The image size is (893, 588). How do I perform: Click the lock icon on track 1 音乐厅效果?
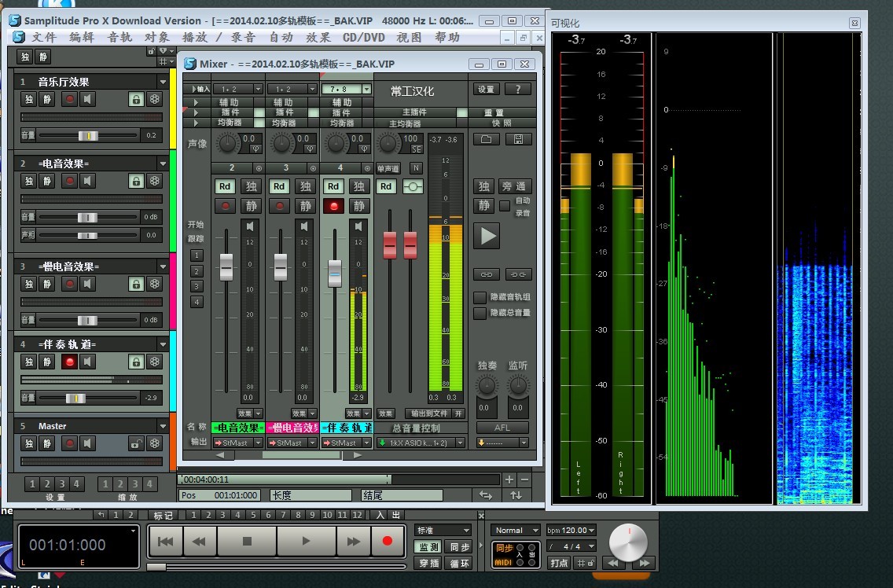pyautogui.click(x=136, y=99)
